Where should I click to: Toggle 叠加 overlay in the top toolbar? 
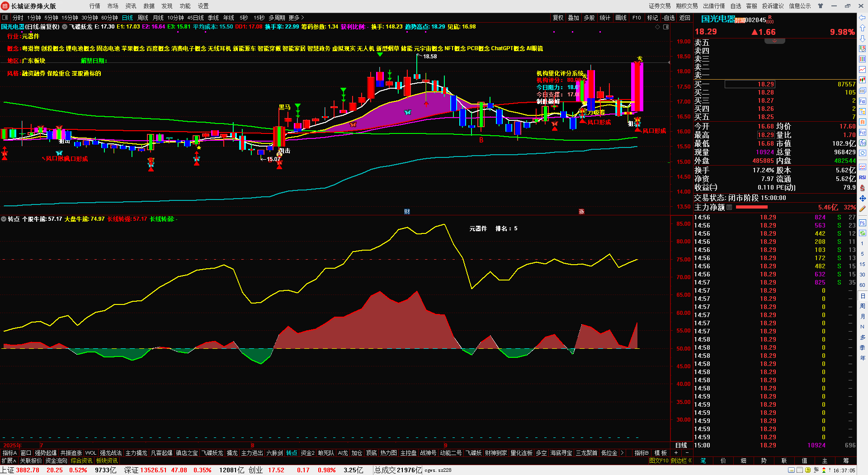[x=573, y=18]
